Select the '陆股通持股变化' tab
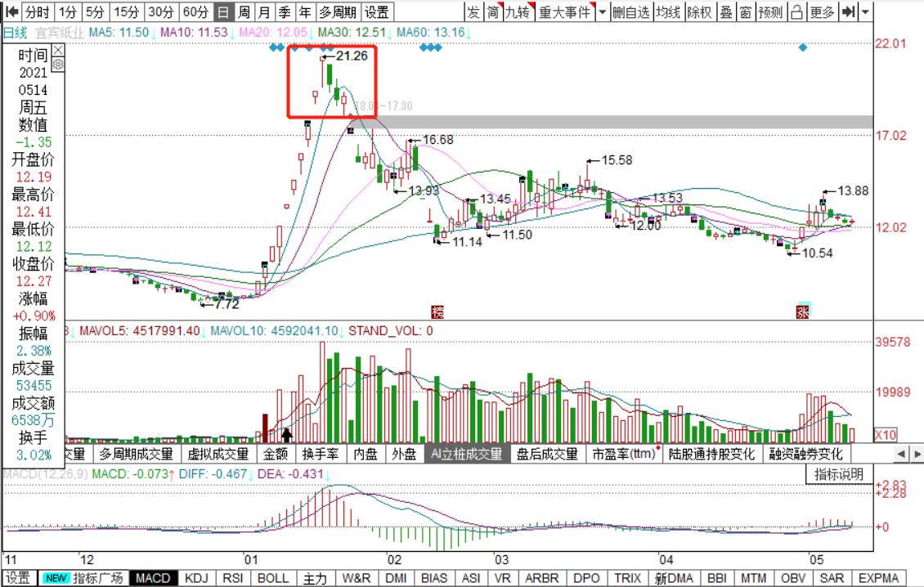This screenshot has height=587, width=924. tap(711, 454)
